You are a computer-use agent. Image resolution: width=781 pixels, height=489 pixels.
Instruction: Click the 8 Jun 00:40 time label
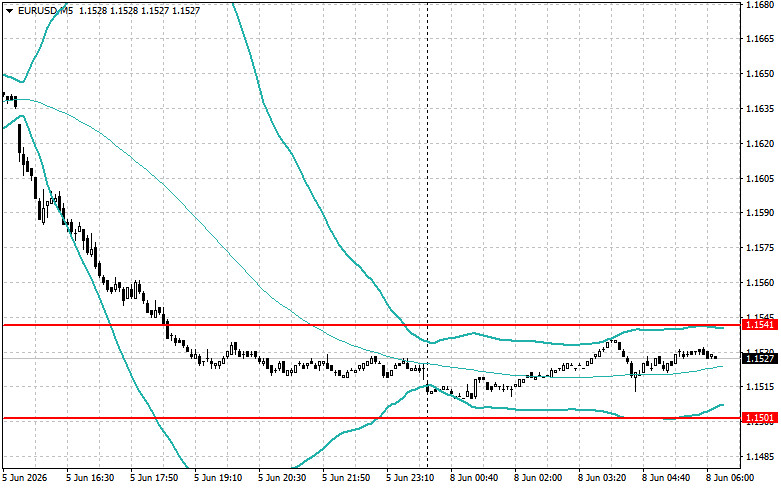tap(474, 478)
